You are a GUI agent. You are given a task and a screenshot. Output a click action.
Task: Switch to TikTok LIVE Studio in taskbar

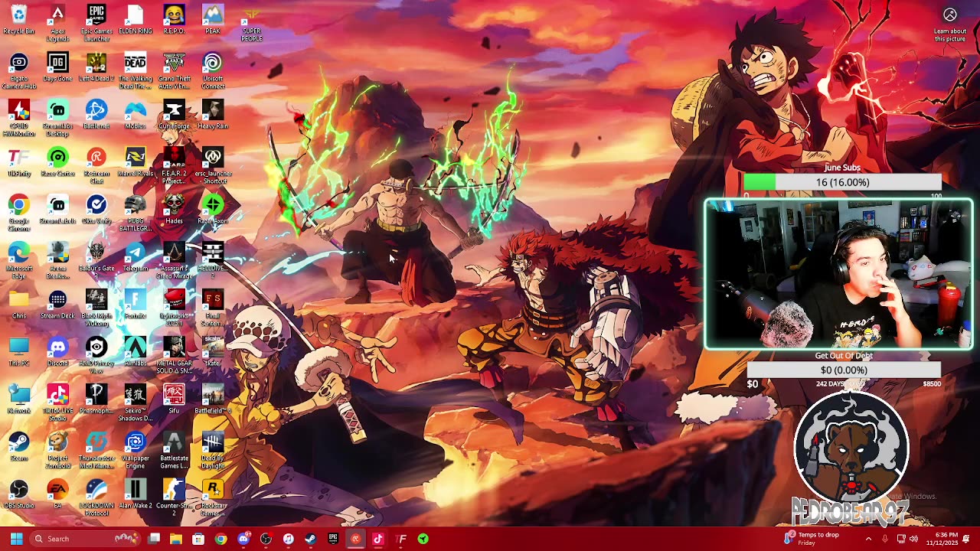378,539
